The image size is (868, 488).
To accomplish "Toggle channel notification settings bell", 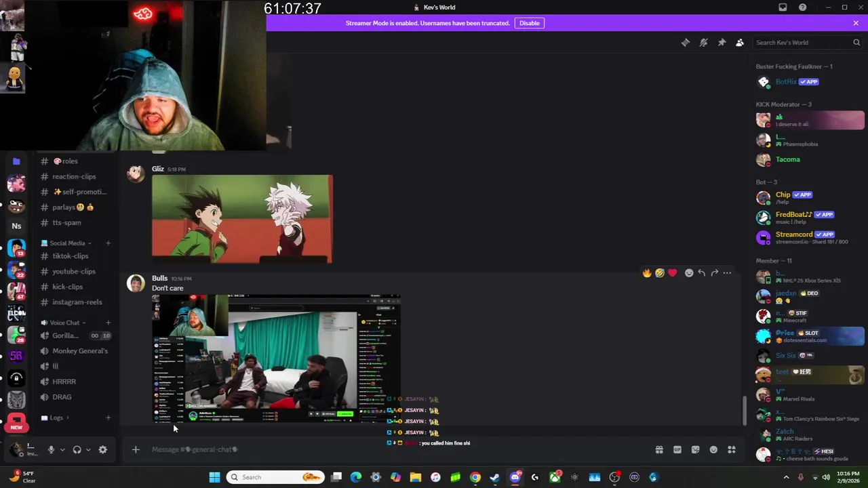I will coord(704,42).
